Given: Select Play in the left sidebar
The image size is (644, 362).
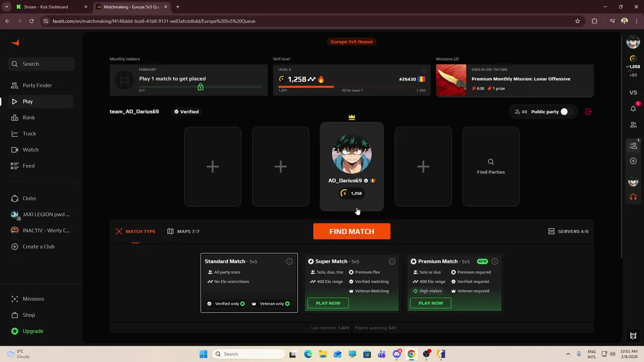Looking at the screenshot, I should tap(40, 102).
